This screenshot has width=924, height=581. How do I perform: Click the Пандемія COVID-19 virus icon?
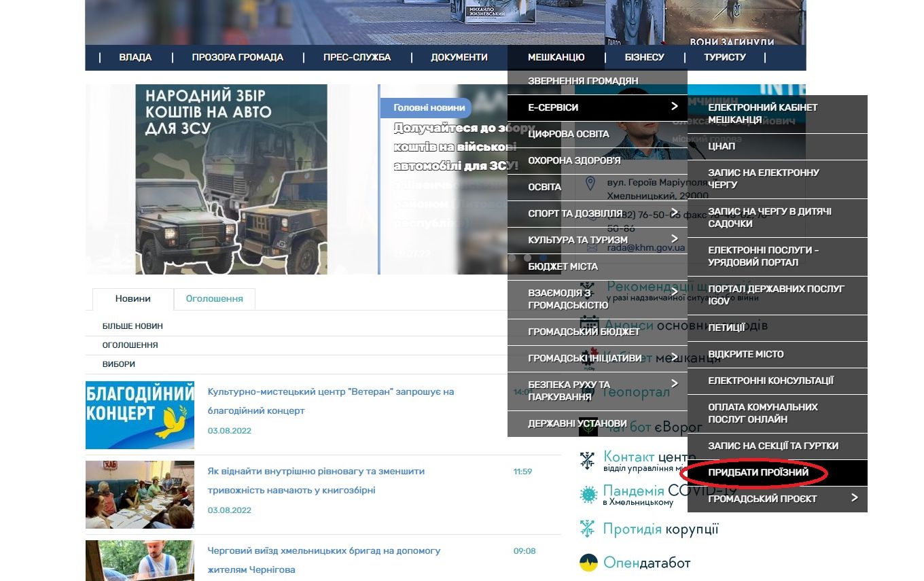point(588,494)
